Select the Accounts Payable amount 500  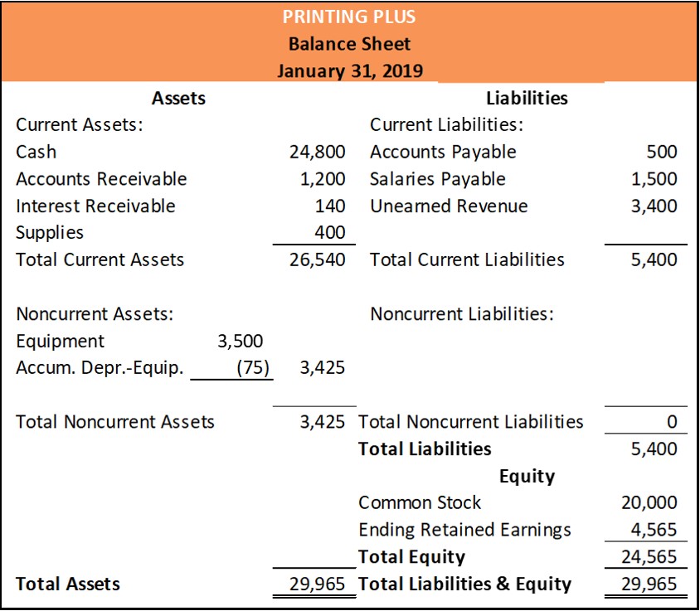pos(662,152)
